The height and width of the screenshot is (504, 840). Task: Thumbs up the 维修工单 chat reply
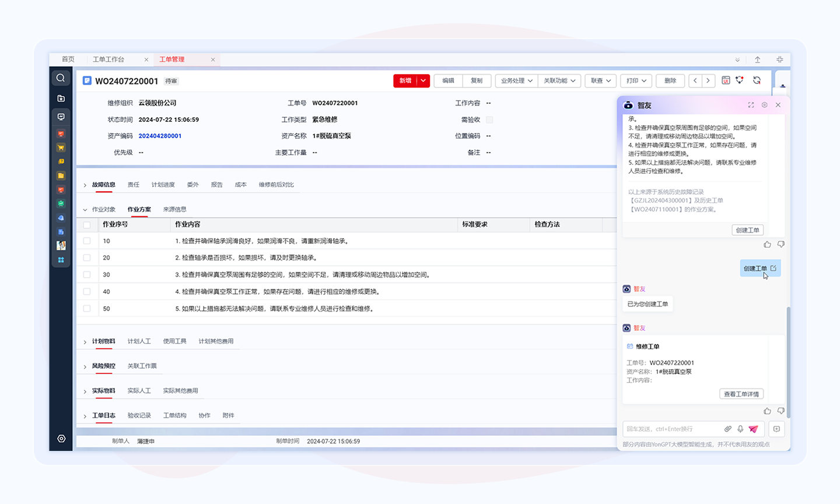coord(767,411)
